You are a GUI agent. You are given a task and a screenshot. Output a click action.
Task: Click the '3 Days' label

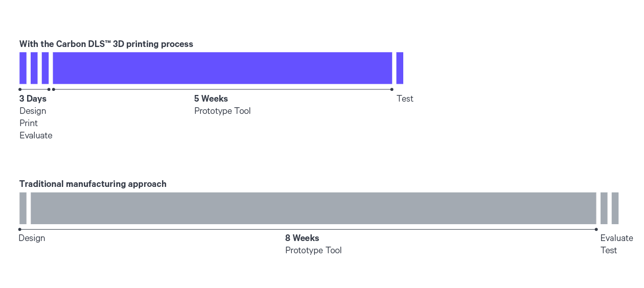click(33, 99)
